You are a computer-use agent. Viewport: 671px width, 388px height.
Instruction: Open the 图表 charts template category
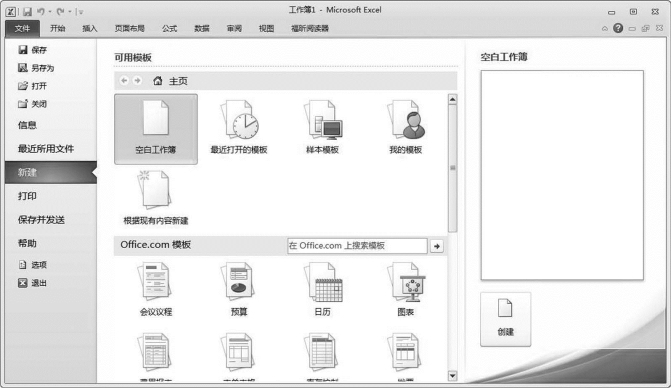coord(405,290)
